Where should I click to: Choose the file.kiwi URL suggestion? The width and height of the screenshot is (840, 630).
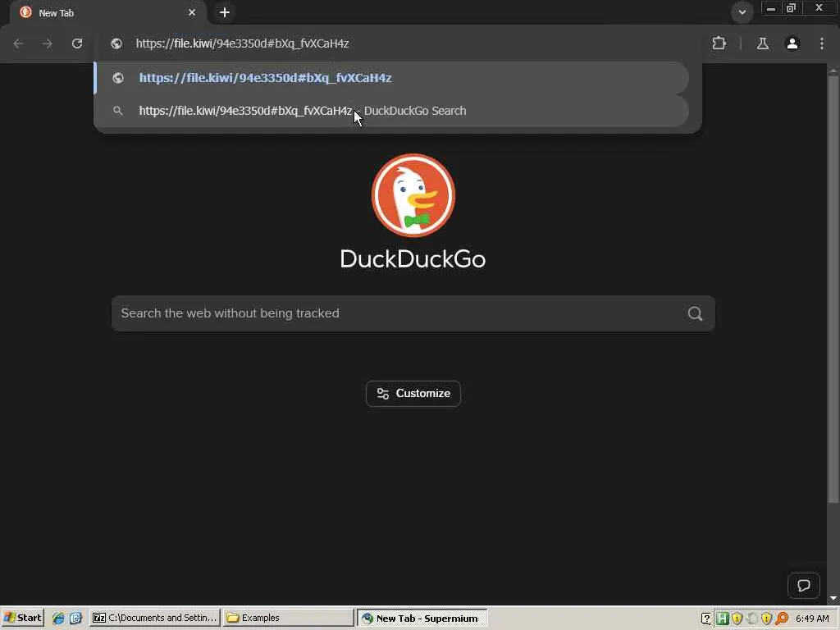391,78
